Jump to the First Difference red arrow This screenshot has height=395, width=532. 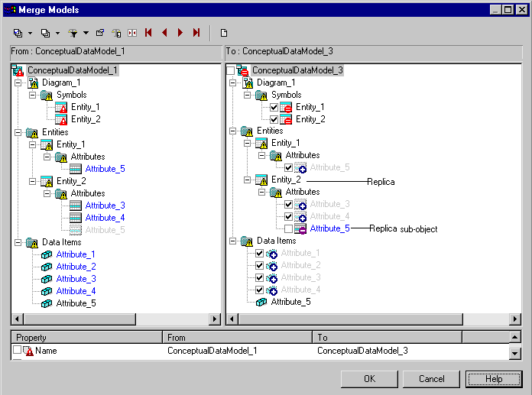click(148, 33)
